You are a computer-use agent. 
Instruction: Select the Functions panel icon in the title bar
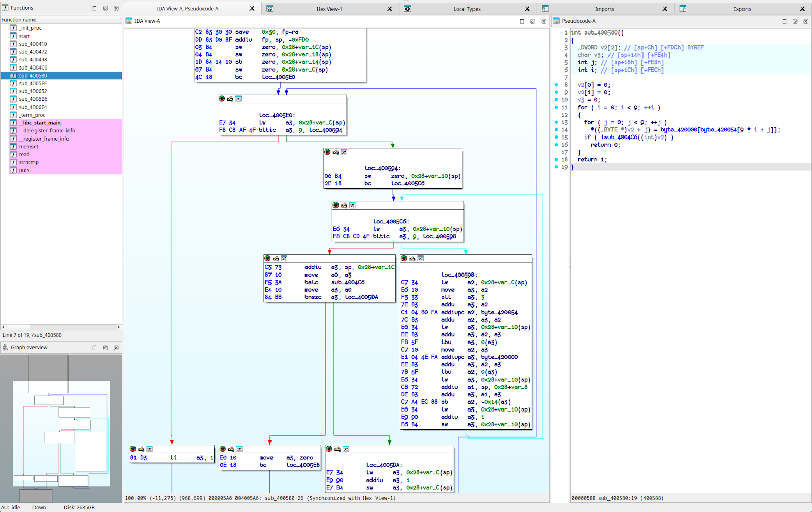click(x=5, y=7)
